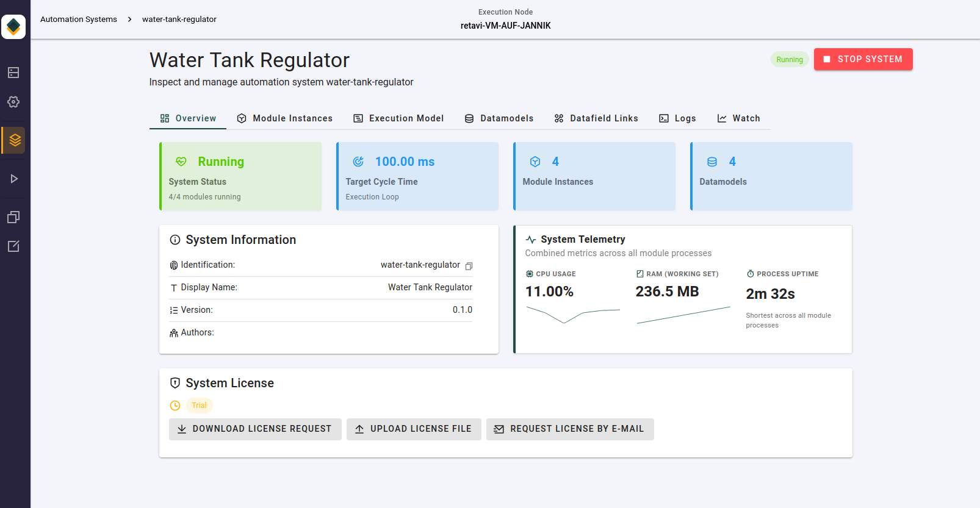
Task: Click the database icon on Datamodels card
Action: click(x=712, y=162)
